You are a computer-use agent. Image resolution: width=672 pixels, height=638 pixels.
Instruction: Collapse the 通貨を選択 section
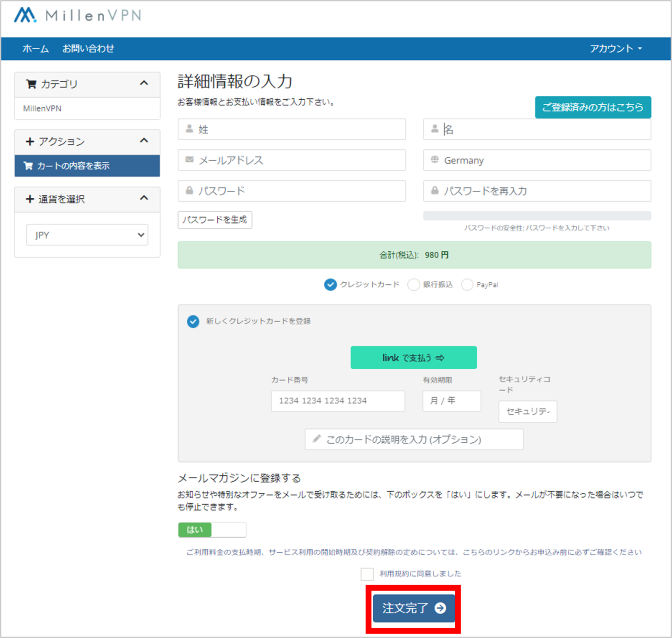[144, 198]
